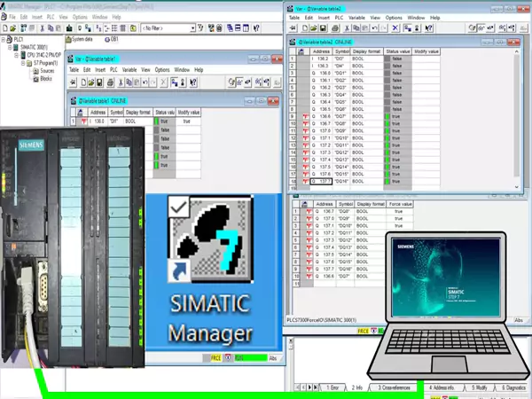Viewport: 532px width, 399px height.
Task: Click Cascade windows icon in SIMATIC Manager toolbar
Action: [230, 28]
